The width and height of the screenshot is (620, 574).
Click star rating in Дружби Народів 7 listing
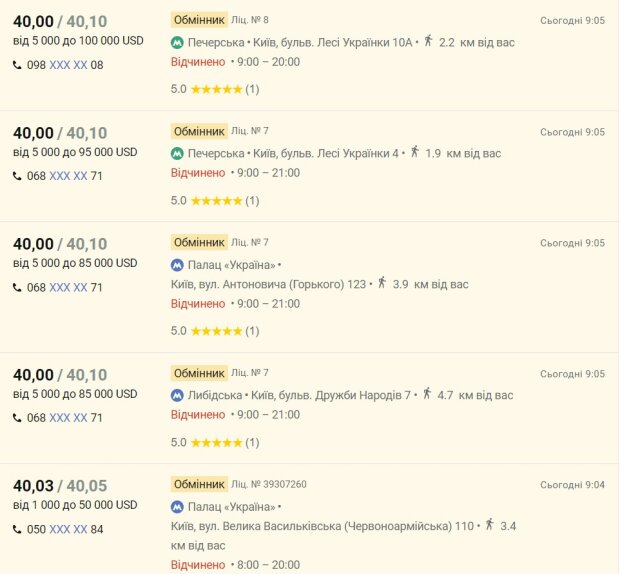pyautogui.click(x=216, y=442)
